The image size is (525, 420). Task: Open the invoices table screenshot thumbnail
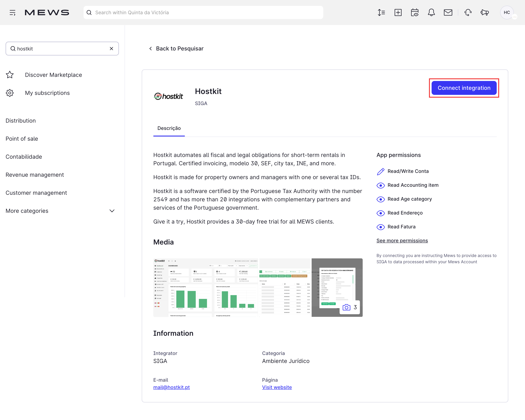click(x=285, y=288)
